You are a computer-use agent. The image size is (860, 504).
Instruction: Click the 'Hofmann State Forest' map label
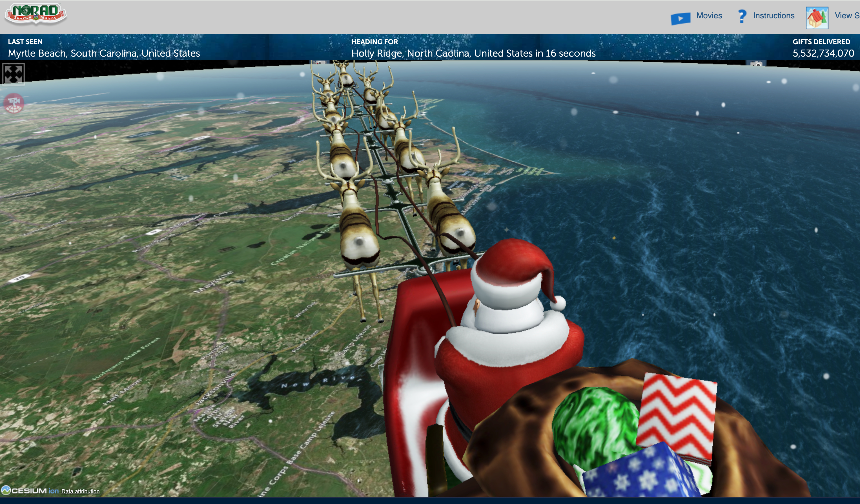pyautogui.click(x=126, y=359)
